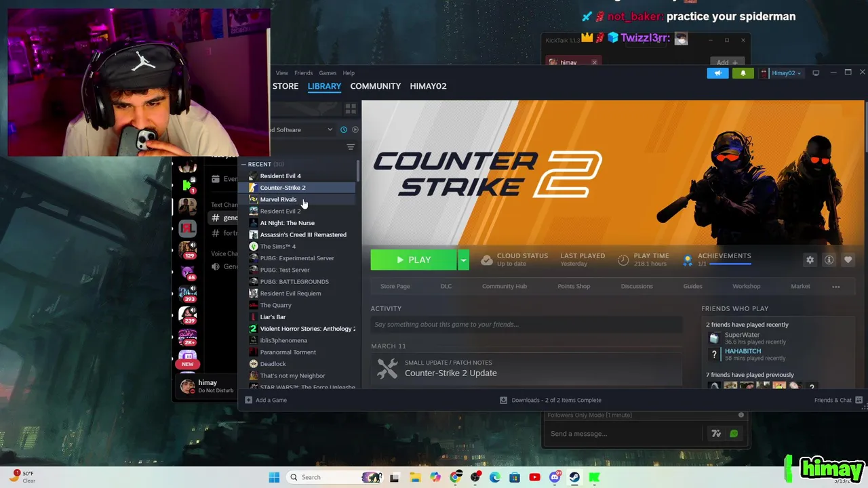Open Kick app from the taskbar
Screen dimensions: 868x488
(x=594, y=477)
